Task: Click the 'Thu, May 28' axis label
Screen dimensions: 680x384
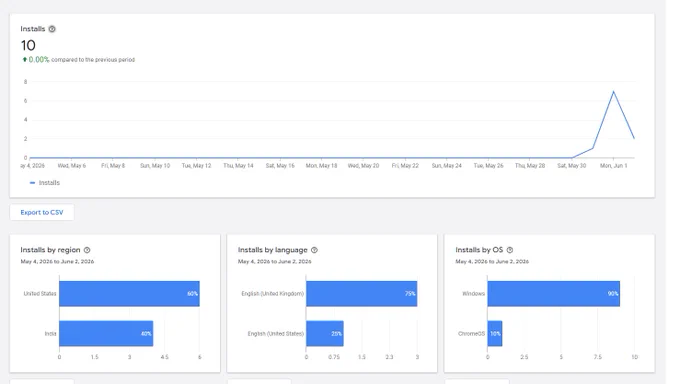Action: (530, 166)
